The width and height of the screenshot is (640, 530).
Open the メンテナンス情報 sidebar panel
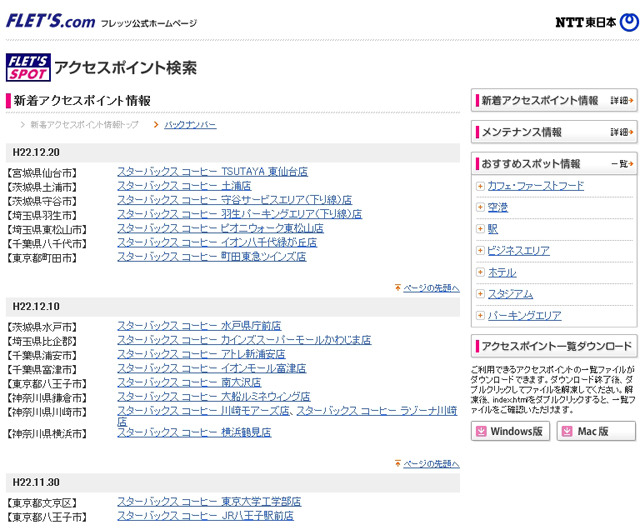[554, 132]
